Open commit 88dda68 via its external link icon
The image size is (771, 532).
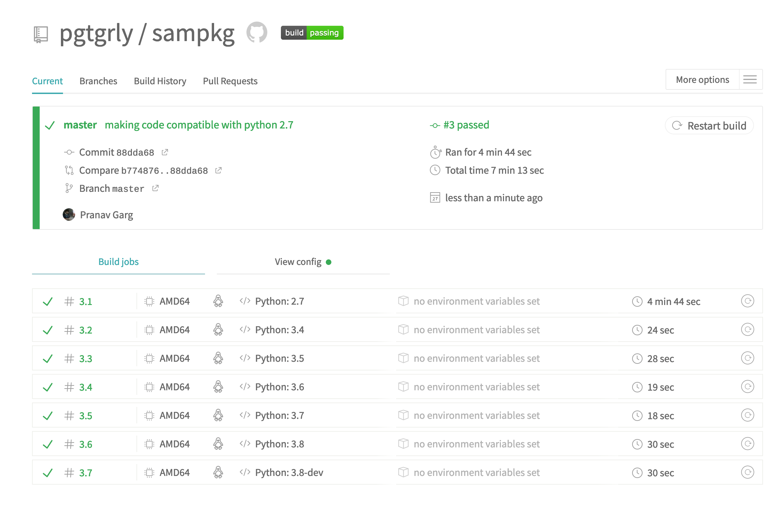point(165,152)
